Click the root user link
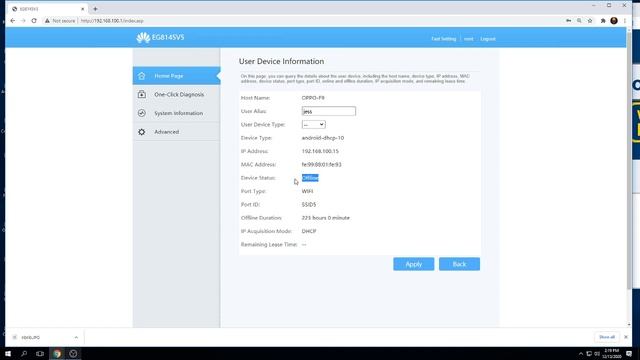The width and height of the screenshot is (640, 360). [x=469, y=39]
